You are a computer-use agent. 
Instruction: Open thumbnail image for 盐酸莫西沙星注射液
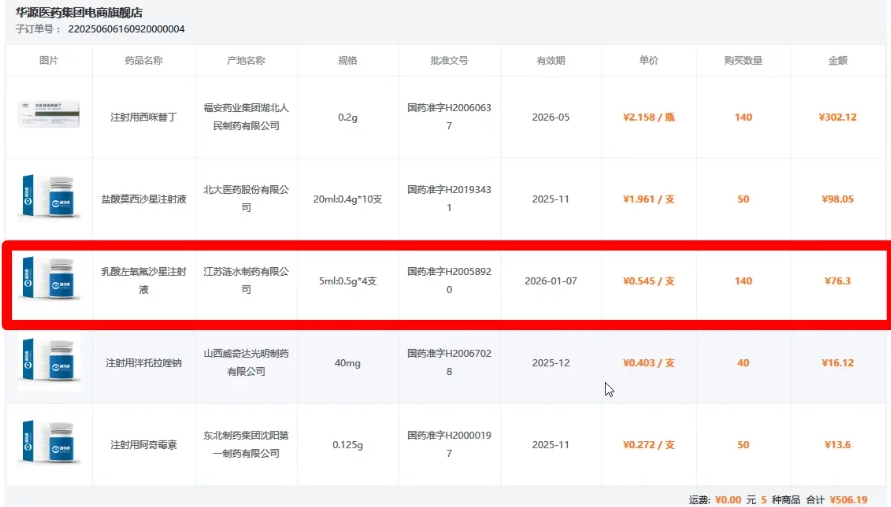[x=49, y=197]
